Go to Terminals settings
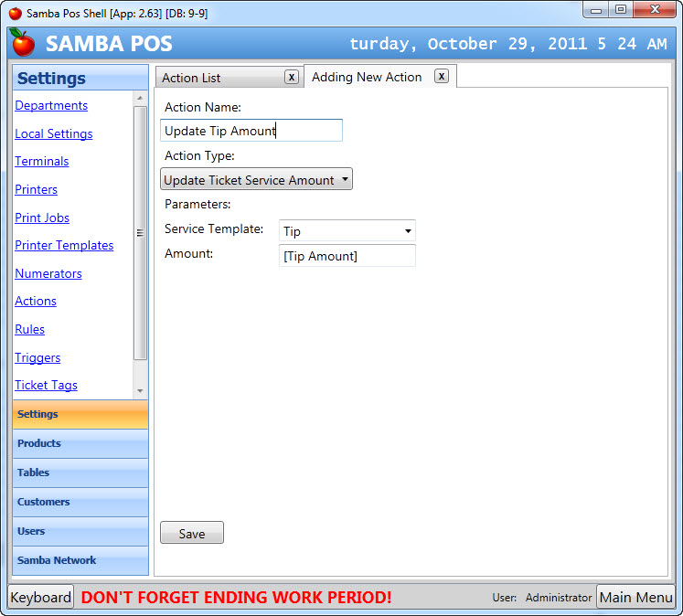This screenshot has height=616, width=683. pos(42,161)
